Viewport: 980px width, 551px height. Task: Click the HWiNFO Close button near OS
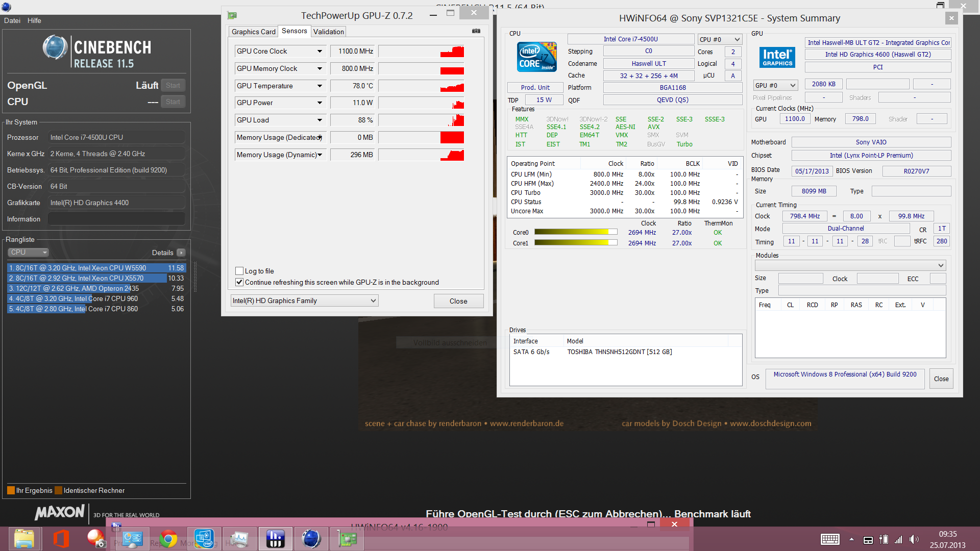coord(941,379)
